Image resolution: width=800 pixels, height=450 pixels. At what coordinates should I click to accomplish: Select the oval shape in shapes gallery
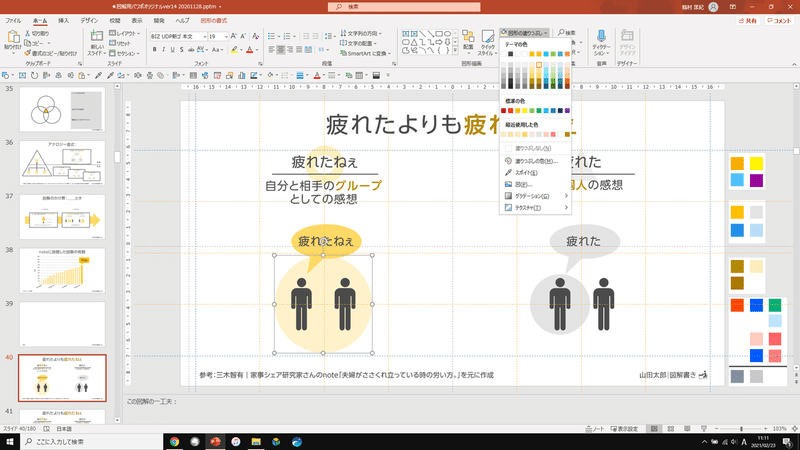coord(447,34)
